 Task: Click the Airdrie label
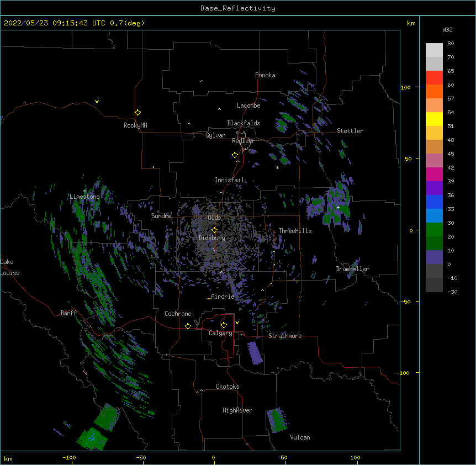[223, 297]
